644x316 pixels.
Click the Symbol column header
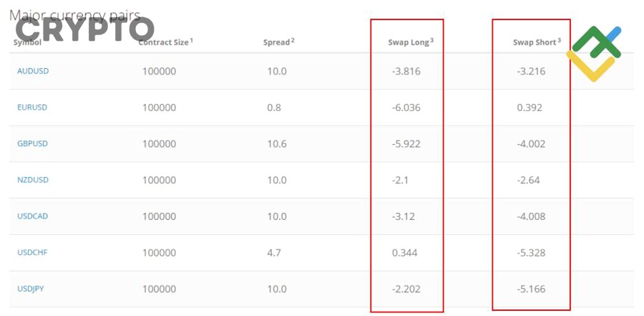tap(27, 42)
